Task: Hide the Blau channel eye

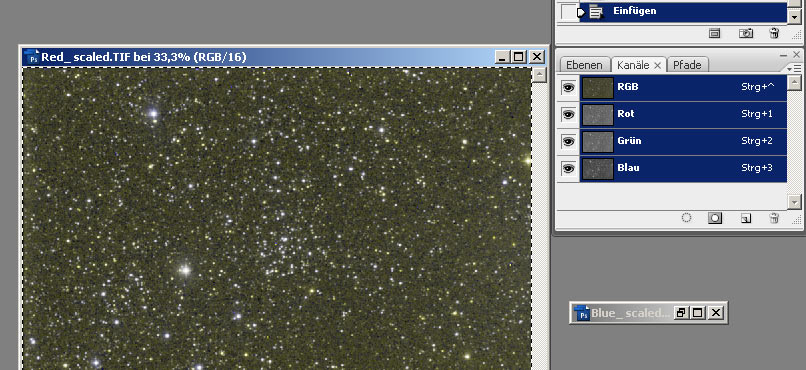Action: click(568, 169)
